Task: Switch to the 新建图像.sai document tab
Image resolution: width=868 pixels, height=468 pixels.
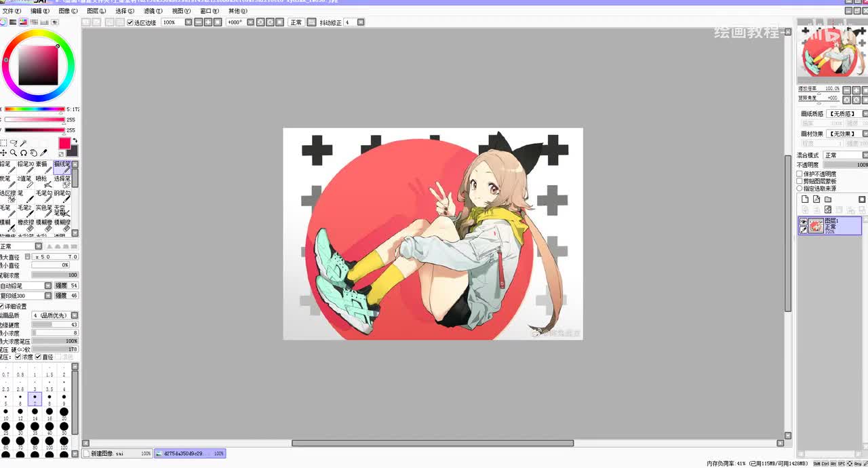Action: coord(117,453)
